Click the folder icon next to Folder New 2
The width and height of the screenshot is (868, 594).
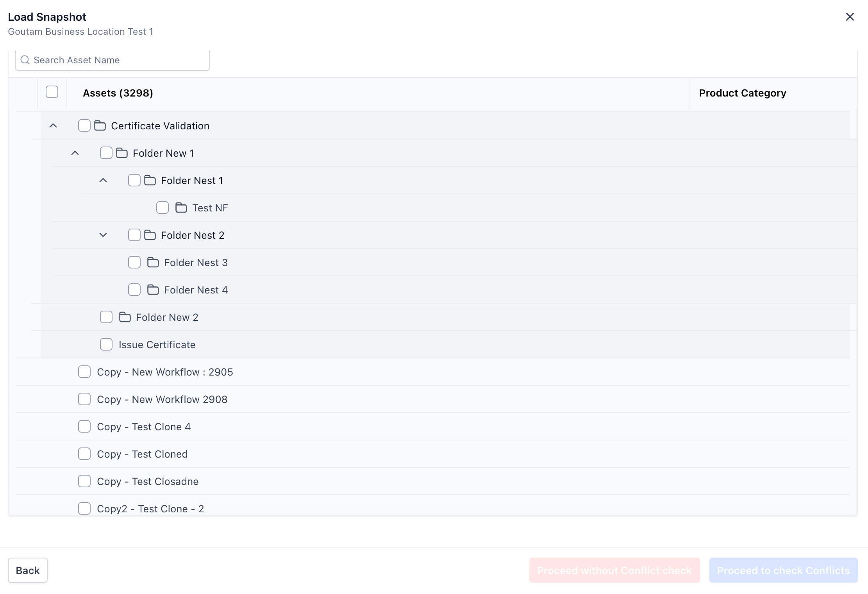click(125, 317)
